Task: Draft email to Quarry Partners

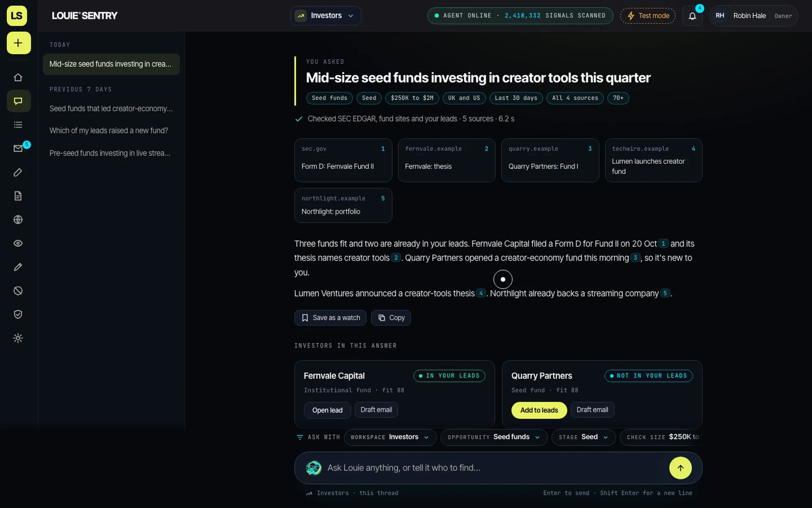Action: coord(592,410)
